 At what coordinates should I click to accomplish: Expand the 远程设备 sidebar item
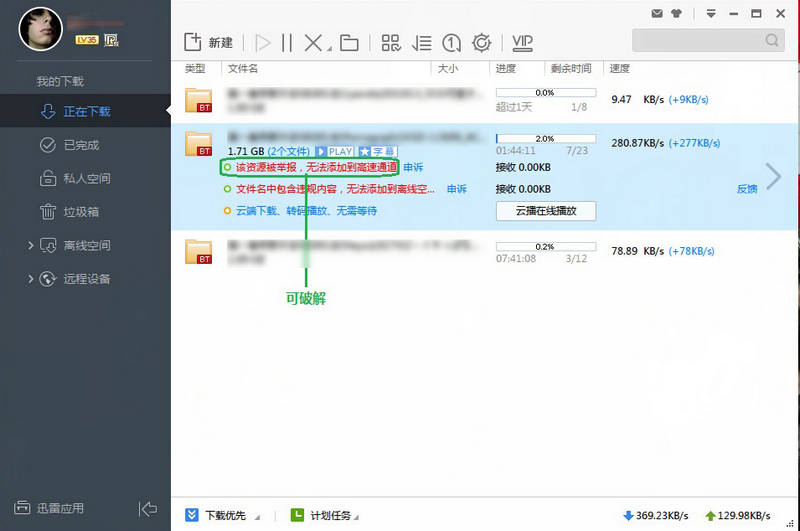click(x=32, y=279)
